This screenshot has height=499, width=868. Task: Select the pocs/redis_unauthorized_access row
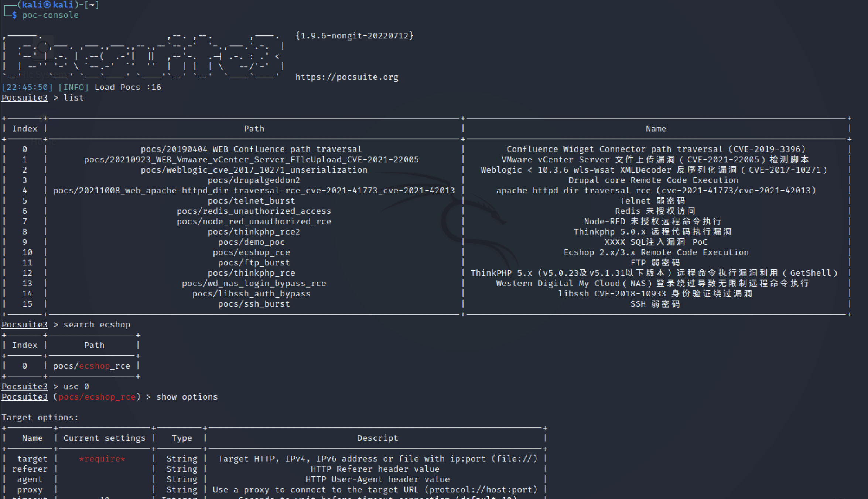coord(254,211)
